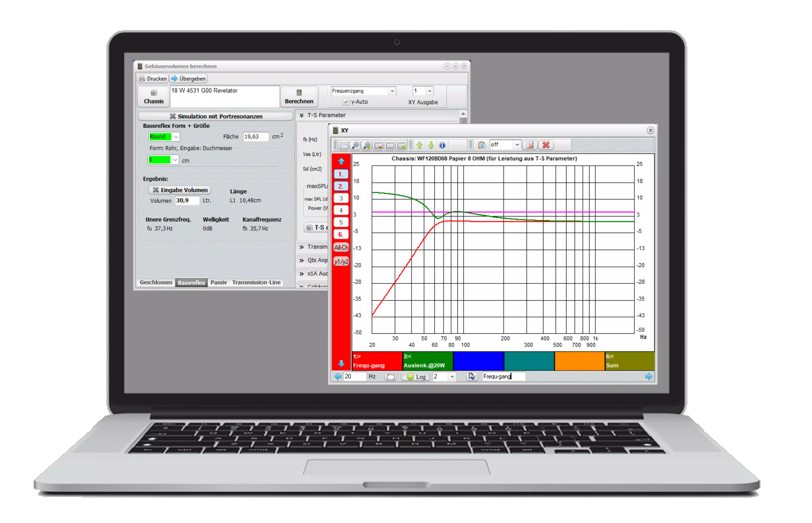Image resolution: width=812 pixels, height=523 pixels.
Task: Click the blue down arrow in red channel bar
Action: point(341,363)
